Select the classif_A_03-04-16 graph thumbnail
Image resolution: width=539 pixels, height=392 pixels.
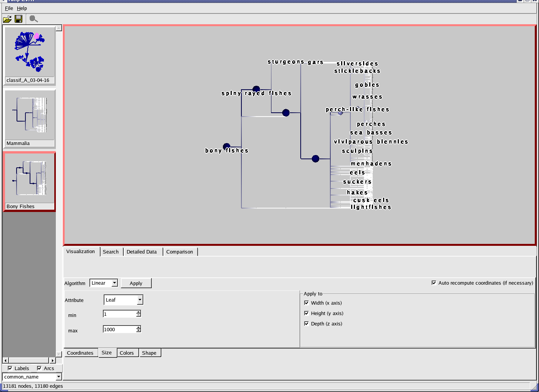pos(30,52)
